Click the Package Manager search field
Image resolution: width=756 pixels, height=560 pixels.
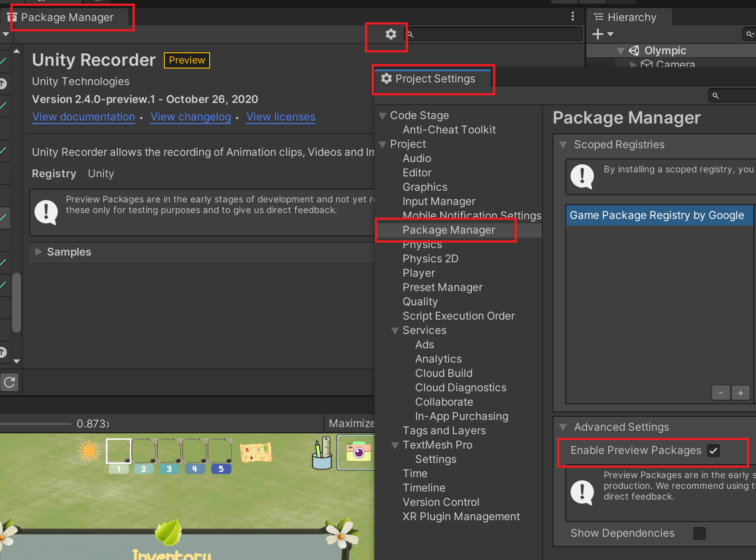pos(494,34)
